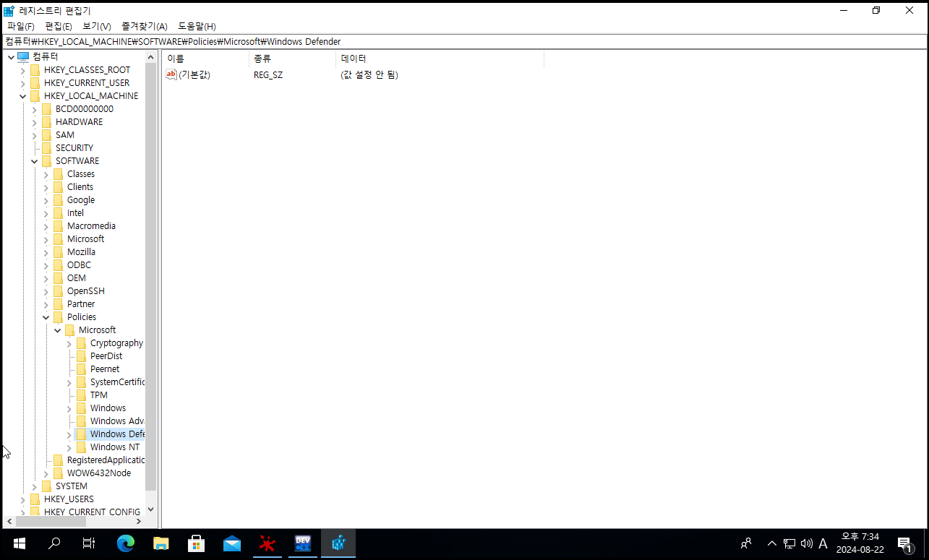Select the Microsoft key under SOFTWARE

tap(85, 239)
